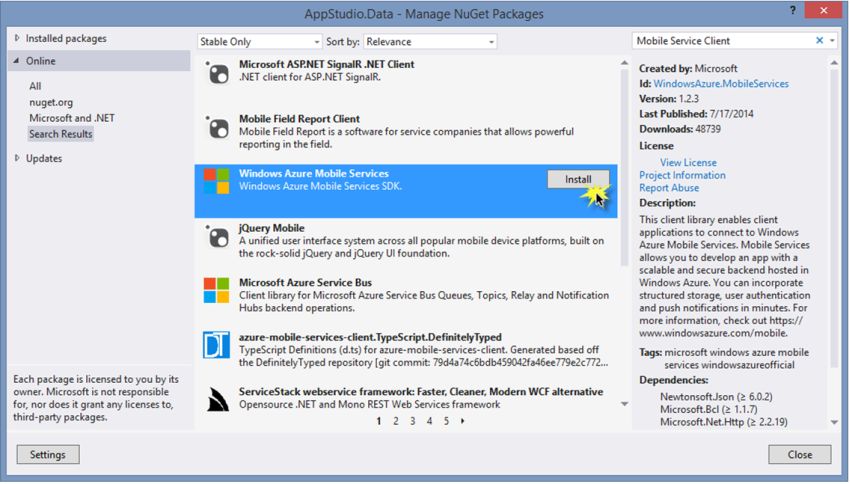The width and height of the screenshot is (850, 484).
Task: Click the details pane scroll up arrow
Action: [834, 63]
